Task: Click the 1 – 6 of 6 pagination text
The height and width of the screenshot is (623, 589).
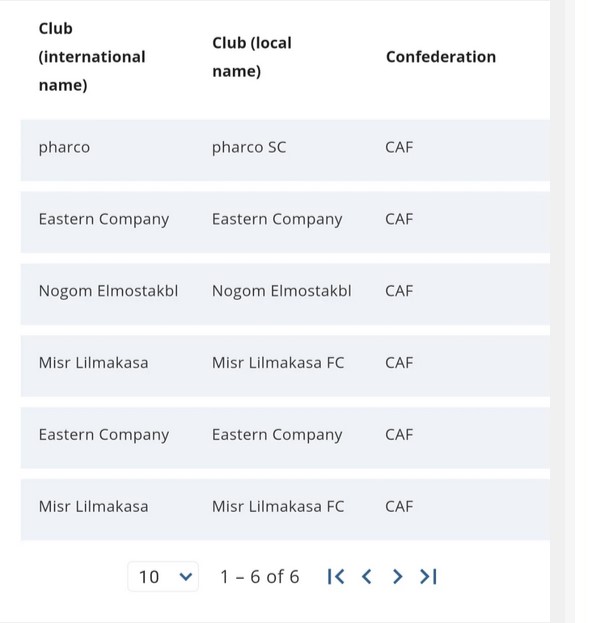Action: [x=260, y=577]
